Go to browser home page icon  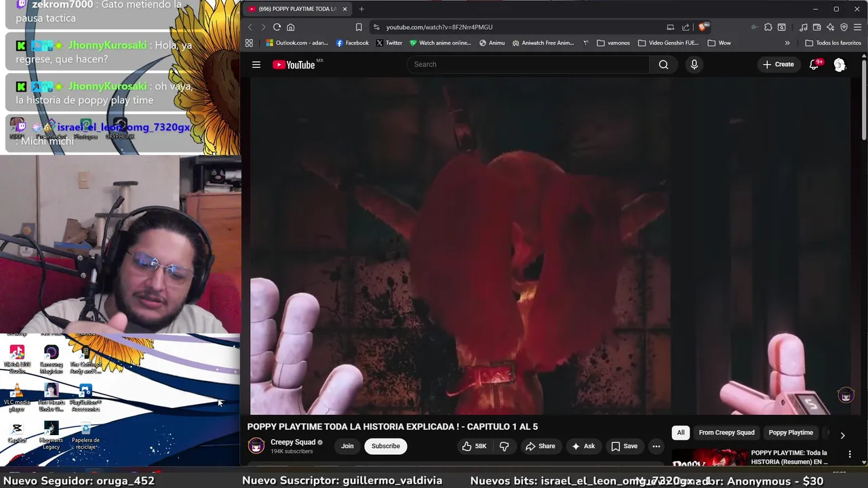pos(290,27)
